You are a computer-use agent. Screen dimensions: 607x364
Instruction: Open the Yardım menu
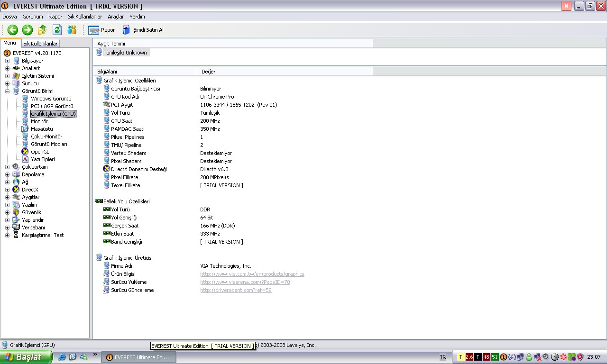137,17
